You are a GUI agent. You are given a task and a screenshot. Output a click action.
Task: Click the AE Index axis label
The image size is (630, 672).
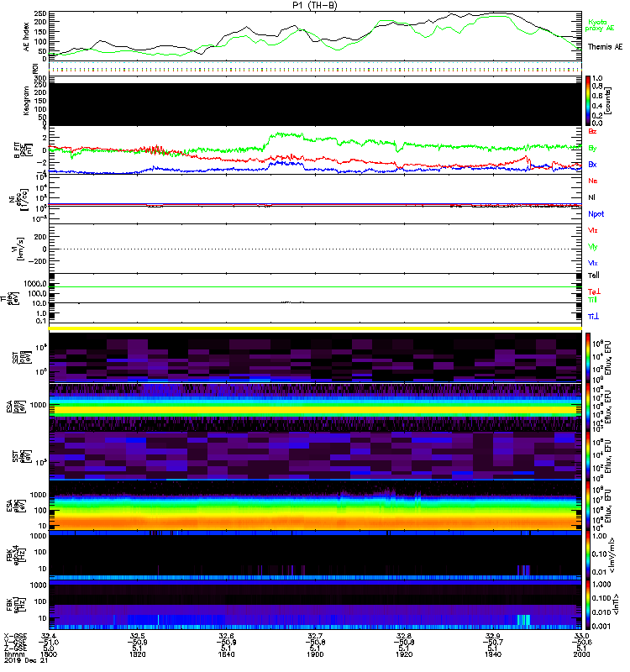pyautogui.click(x=27, y=37)
